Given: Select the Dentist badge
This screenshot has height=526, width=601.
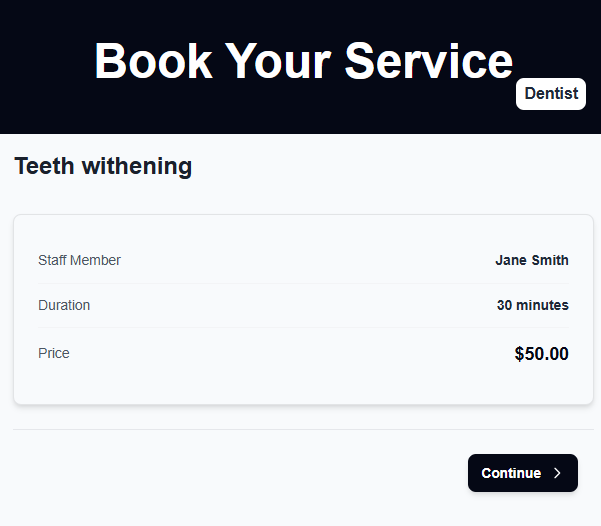Looking at the screenshot, I should (551, 93).
